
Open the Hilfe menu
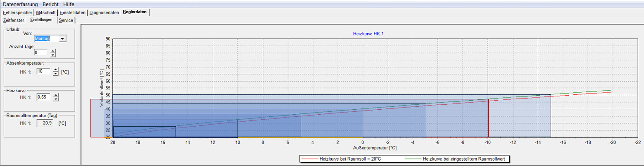click(69, 4)
